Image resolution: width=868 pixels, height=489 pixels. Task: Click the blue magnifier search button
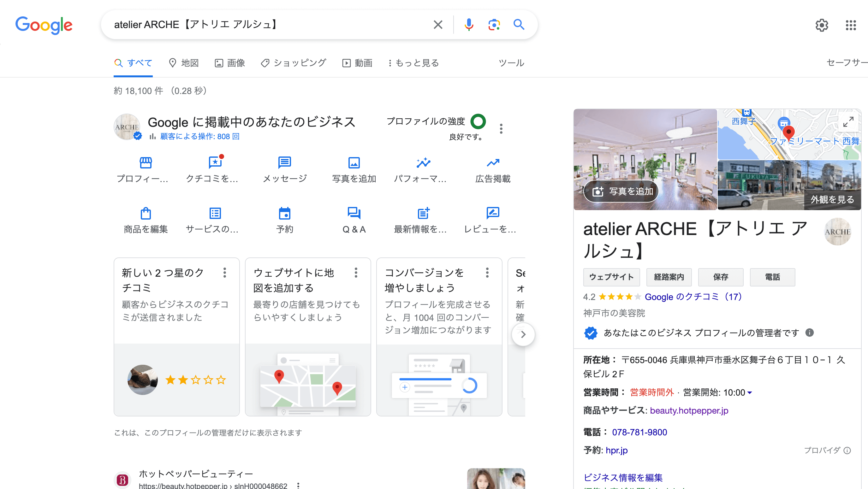click(519, 25)
